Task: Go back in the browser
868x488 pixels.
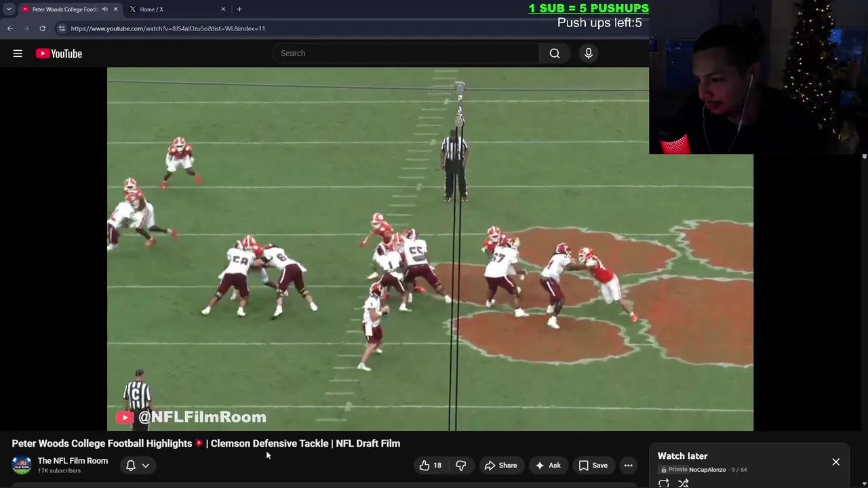Action: point(10,28)
